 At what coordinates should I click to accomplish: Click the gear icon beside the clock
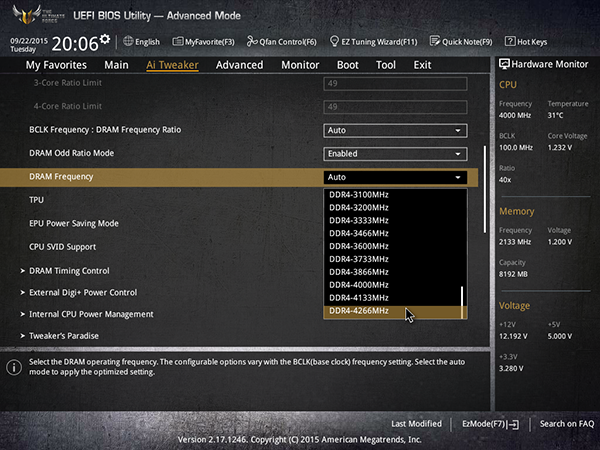pyautogui.click(x=104, y=39)
